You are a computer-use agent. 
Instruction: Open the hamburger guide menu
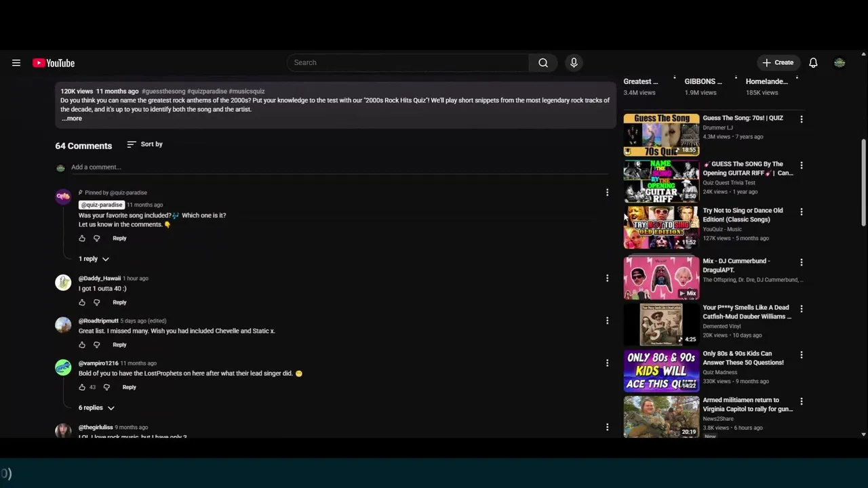pyautogui.click(x=16, y=63)
